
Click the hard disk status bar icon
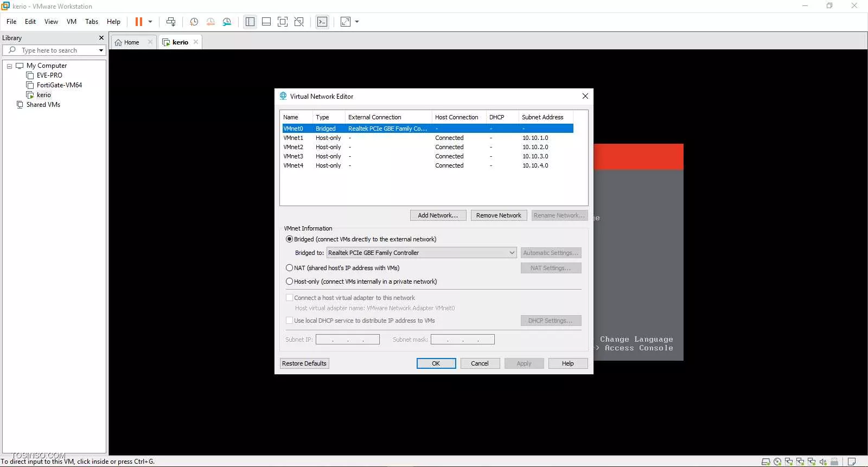[765, 462]
